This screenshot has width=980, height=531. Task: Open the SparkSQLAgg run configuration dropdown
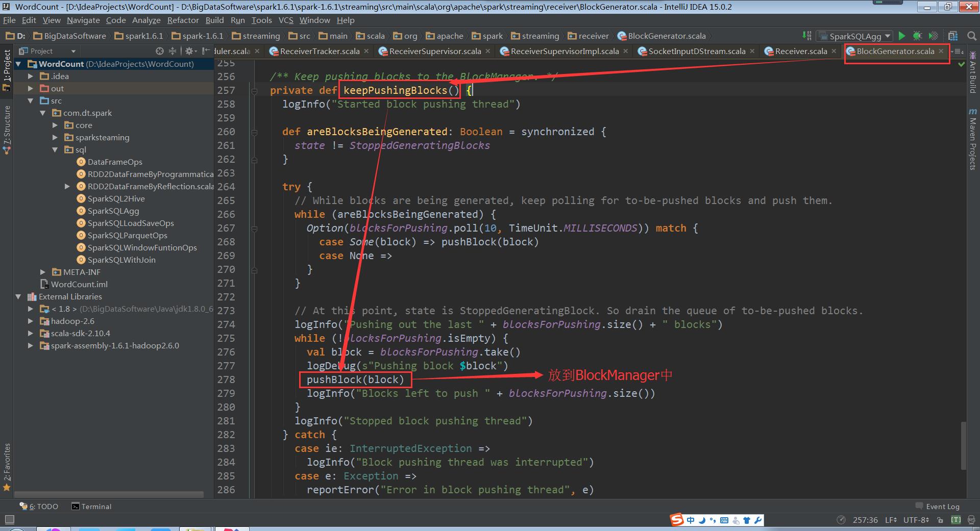pyautogui.click(x=854, y=36)
